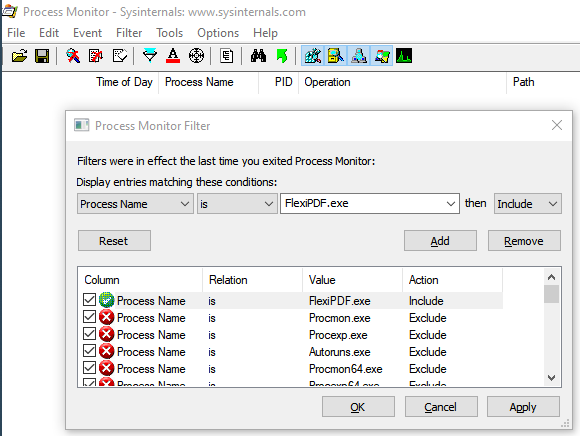Jump to object using the green arrow icon
Viewport: 580px width, 436px height.
[282, 56]
